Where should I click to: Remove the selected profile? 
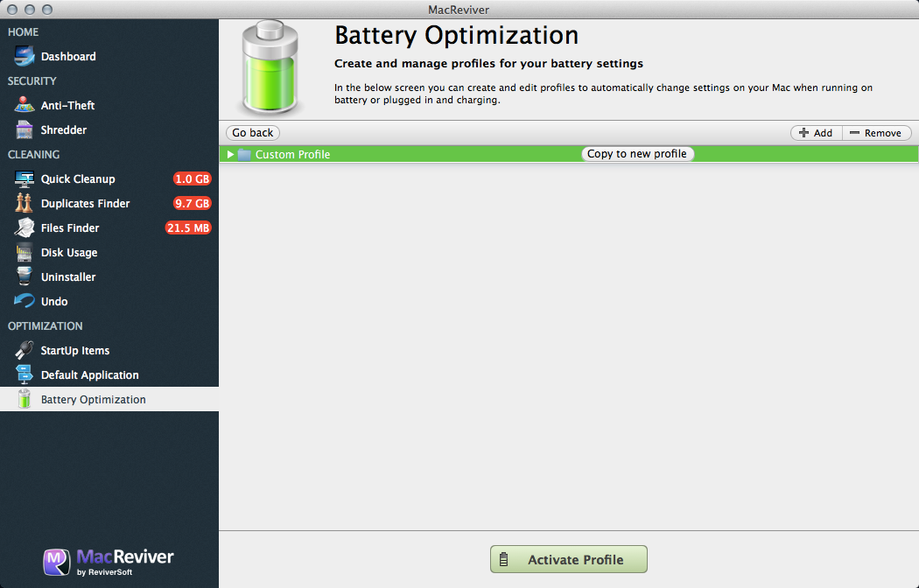pyautogui.click(x=877, y=133)
